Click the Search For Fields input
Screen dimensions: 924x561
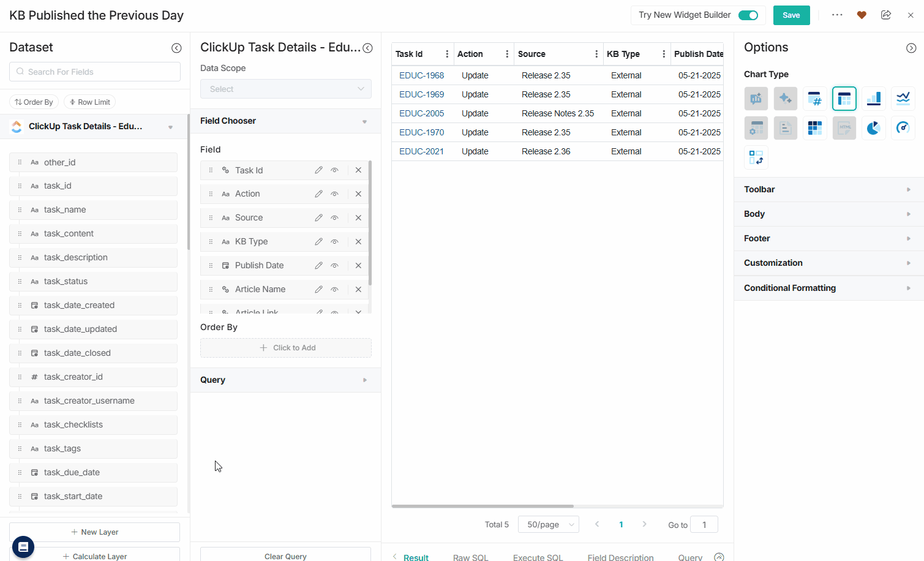pyautogui.click(x=95, y=72)
